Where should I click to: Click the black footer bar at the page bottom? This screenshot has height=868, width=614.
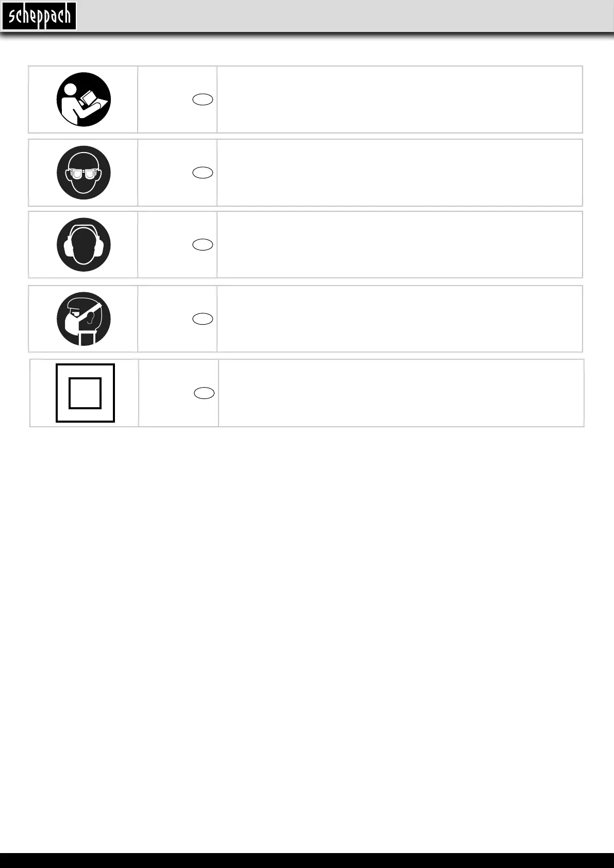tap(307, 860)
